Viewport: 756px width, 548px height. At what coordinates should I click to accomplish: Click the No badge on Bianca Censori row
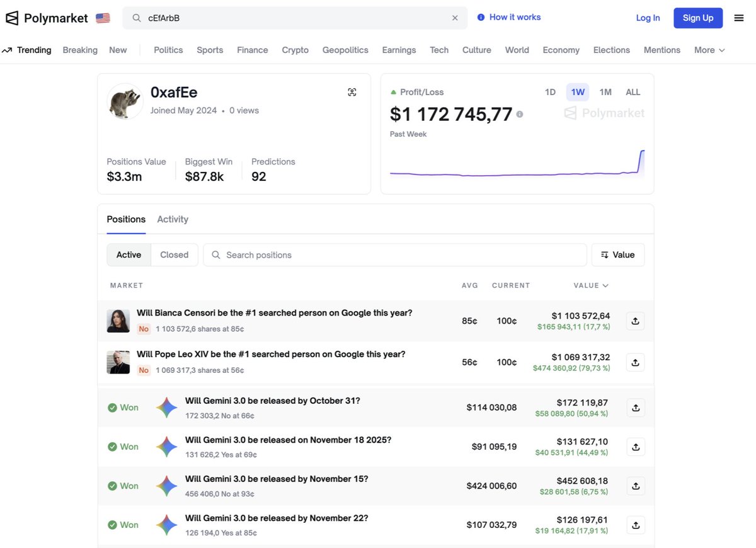pos(144,329)
